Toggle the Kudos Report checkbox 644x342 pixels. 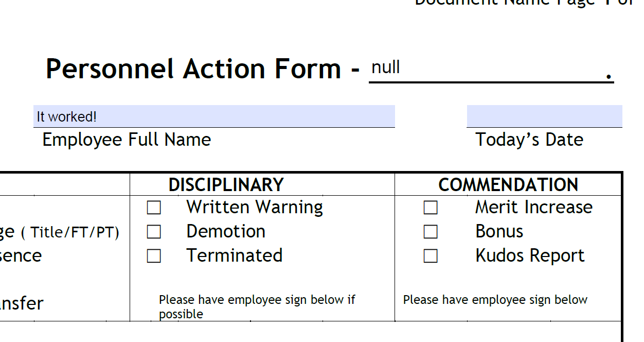[x=431, y=256]
